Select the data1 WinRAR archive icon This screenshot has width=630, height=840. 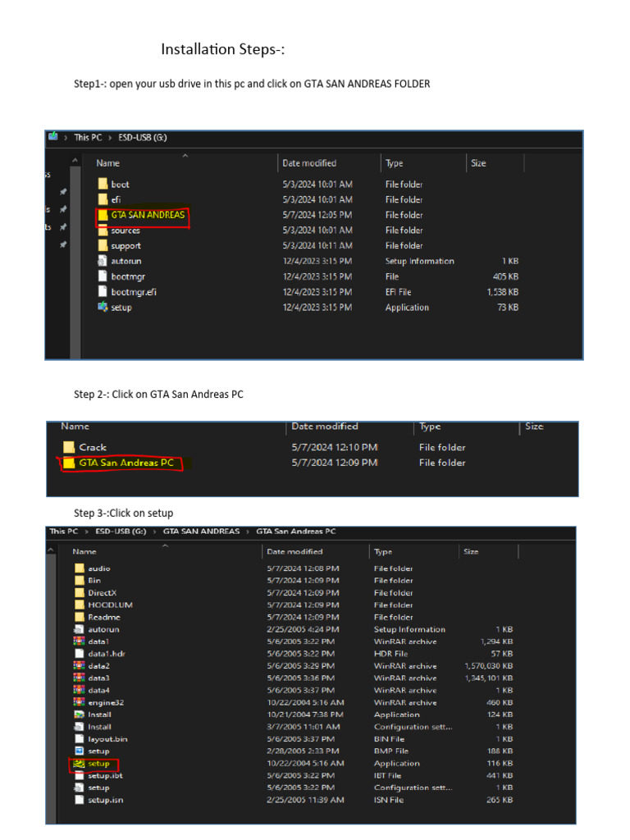point(80,641)
